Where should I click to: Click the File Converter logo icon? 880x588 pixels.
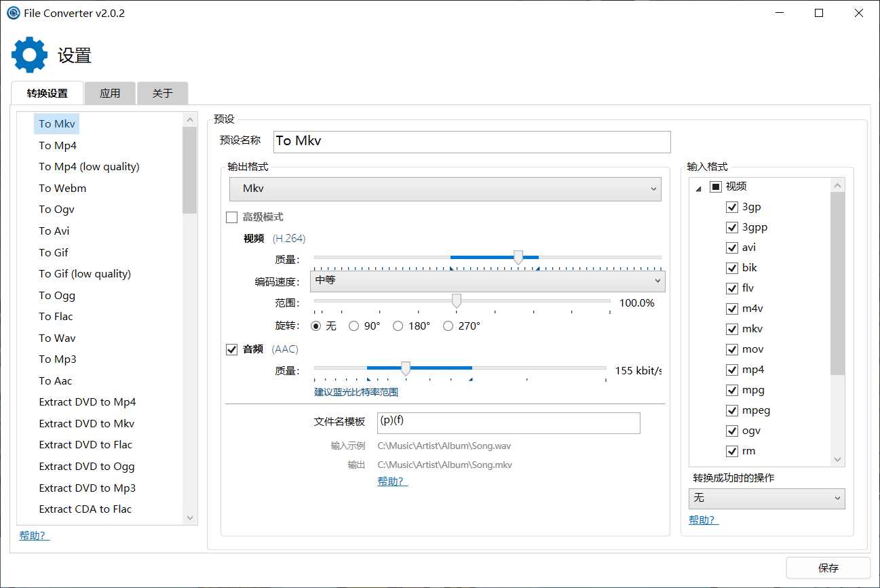[x=13, y=13]
